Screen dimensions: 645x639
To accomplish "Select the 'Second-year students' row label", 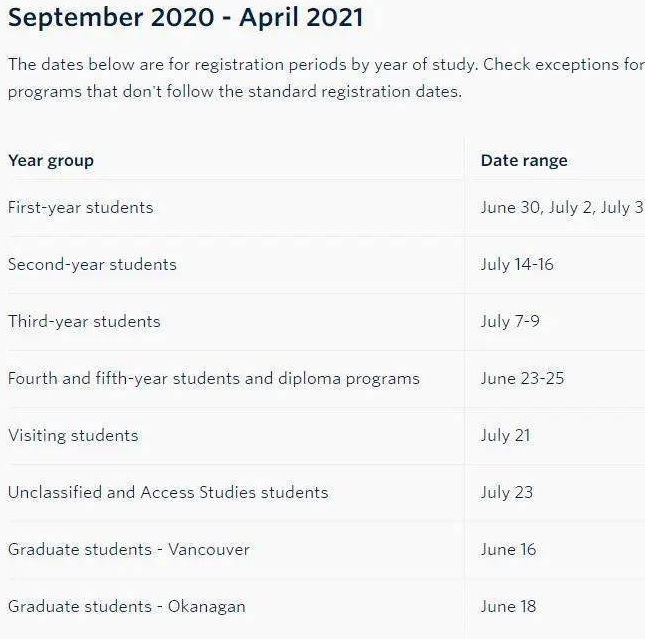I will 92,265.
